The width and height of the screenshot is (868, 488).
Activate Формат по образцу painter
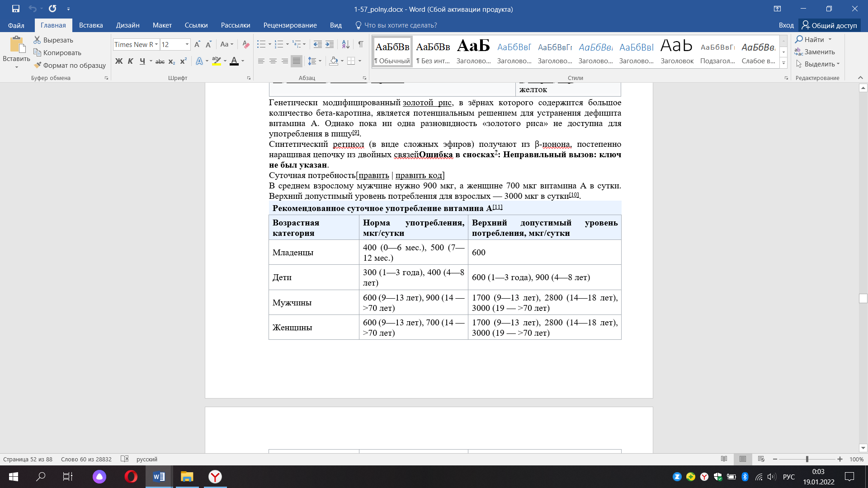(70, 66)
